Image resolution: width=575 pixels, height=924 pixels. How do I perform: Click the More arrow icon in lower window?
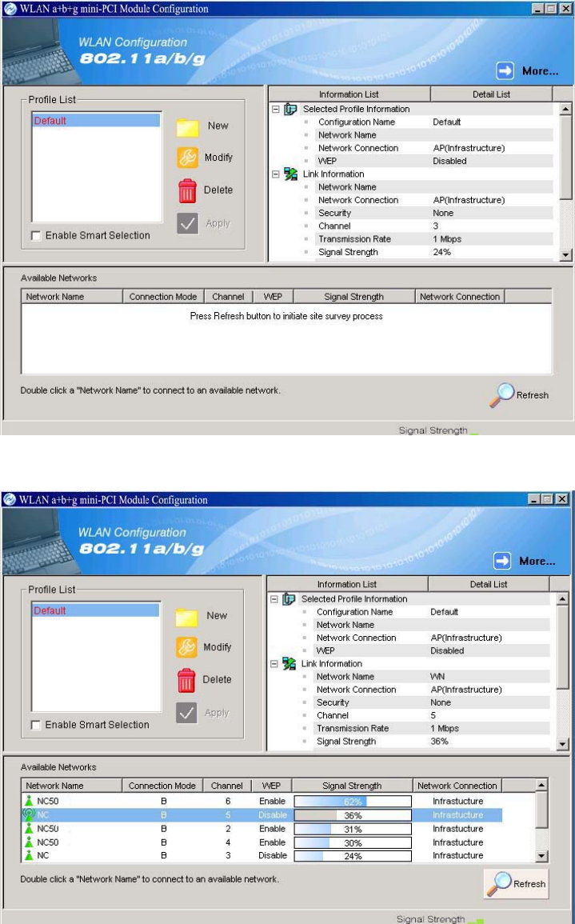502,561
